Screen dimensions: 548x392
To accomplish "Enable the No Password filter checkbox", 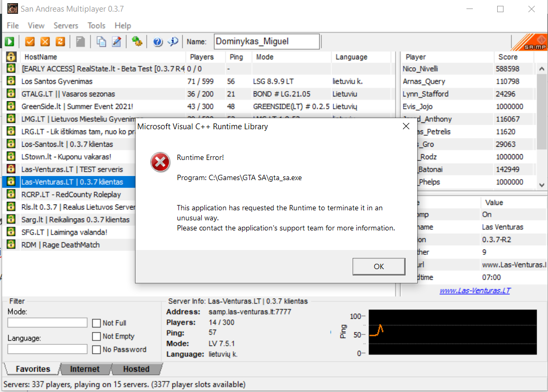I will coord(96,350).
